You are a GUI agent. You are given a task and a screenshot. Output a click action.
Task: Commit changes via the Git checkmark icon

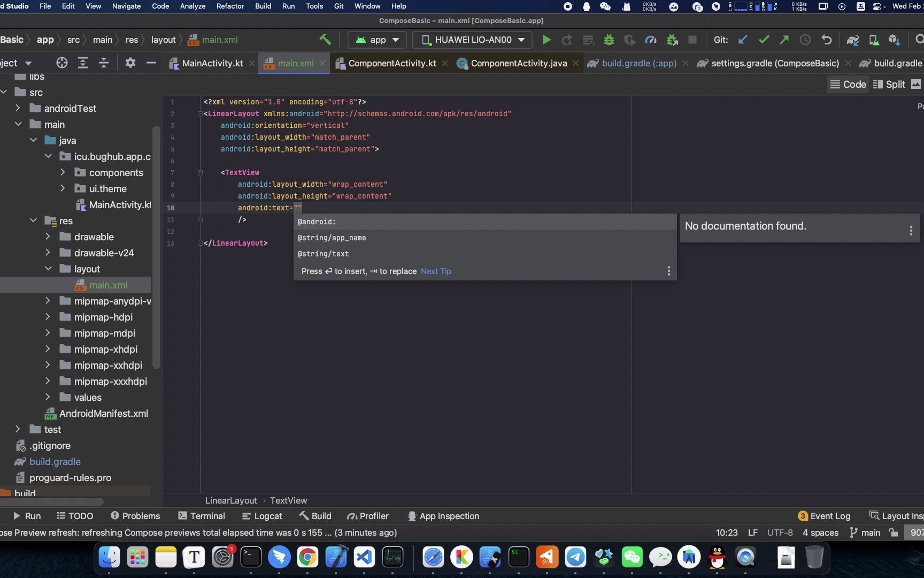point(764,40)
